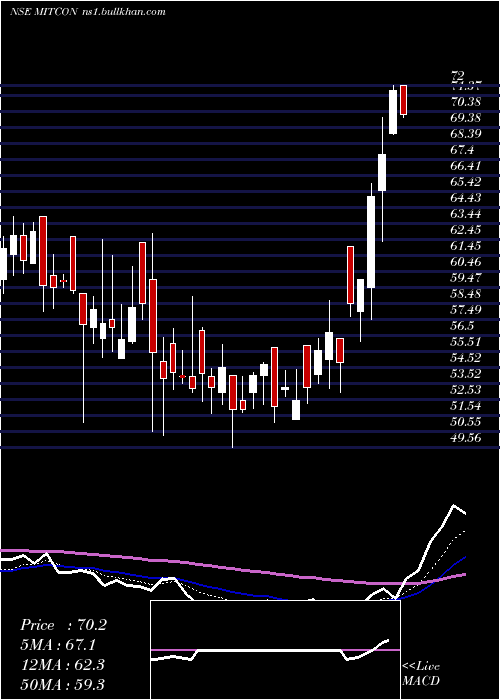Click the 56.5 price axis label
This screenshot has width=500, height=700.
(462, 326)
